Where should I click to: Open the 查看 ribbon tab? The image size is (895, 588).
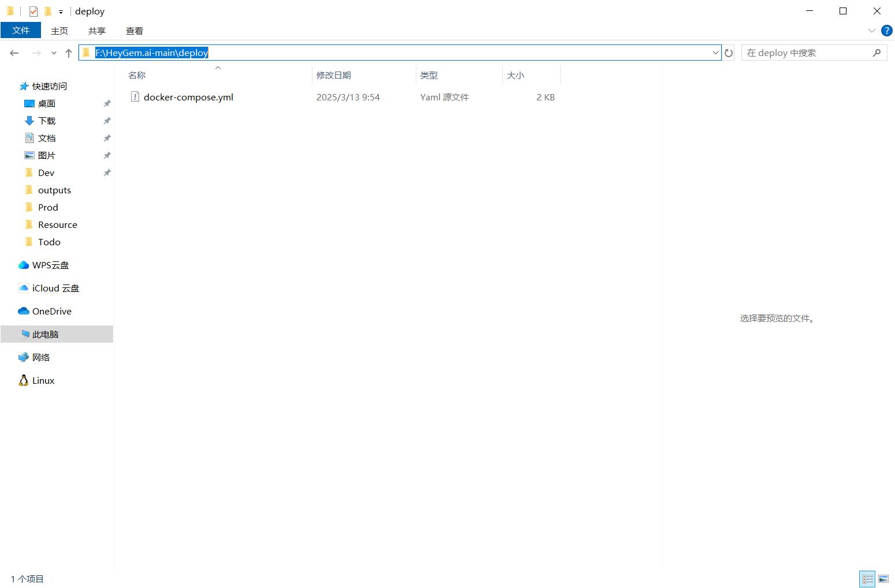pos(135,31)
